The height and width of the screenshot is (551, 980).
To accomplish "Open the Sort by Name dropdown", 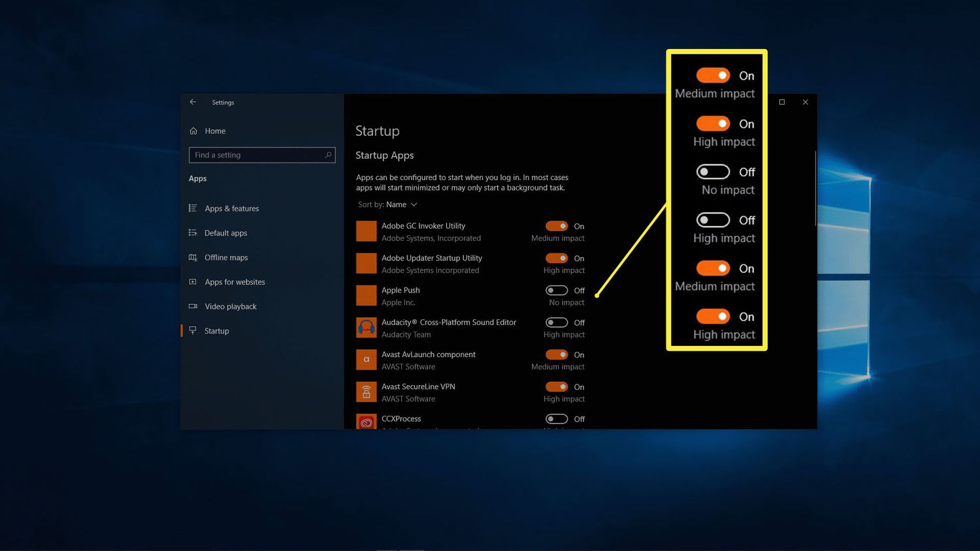I will (387, 204).
